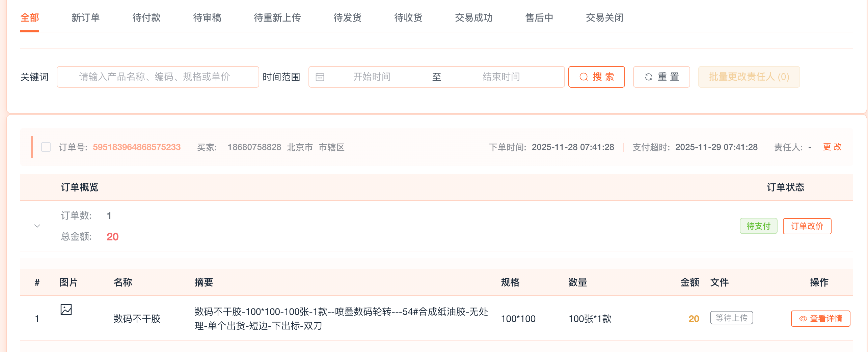Click the 更改 link for 责任人
868x352 pixels.
click(832, 147)
